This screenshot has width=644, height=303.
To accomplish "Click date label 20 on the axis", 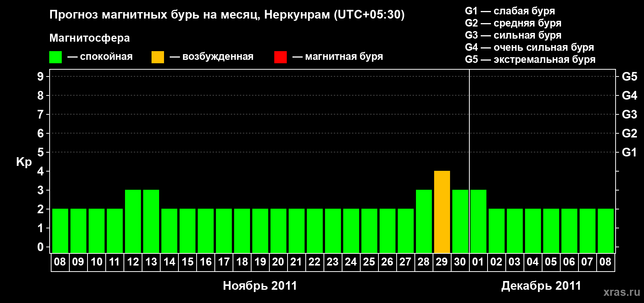I will click(278, 262).
